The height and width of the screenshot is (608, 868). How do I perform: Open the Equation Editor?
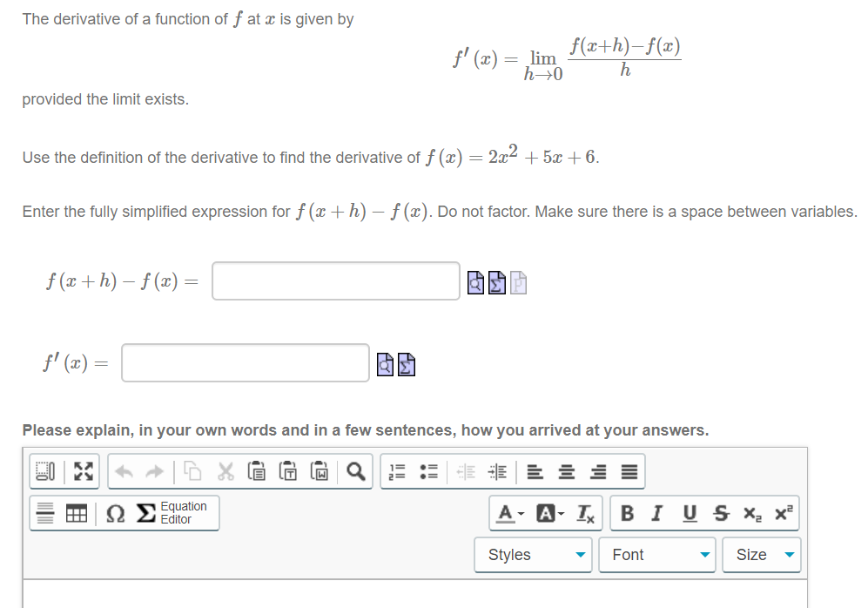pos(165,512)
